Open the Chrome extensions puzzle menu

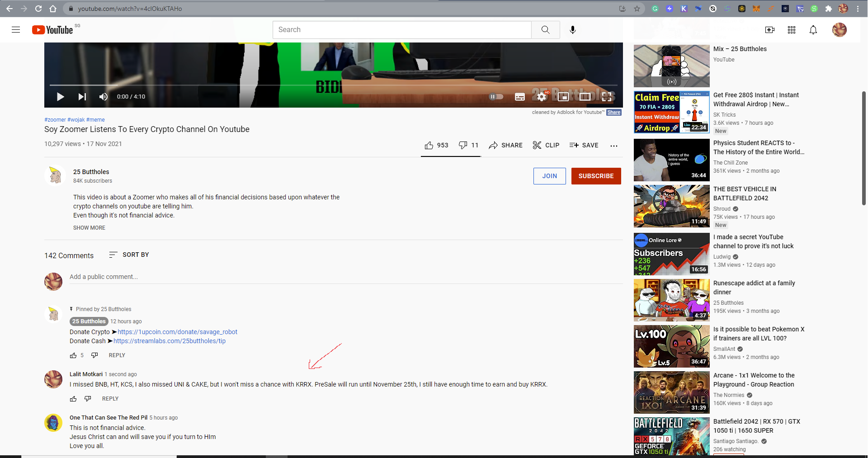[x=829, y=9]
